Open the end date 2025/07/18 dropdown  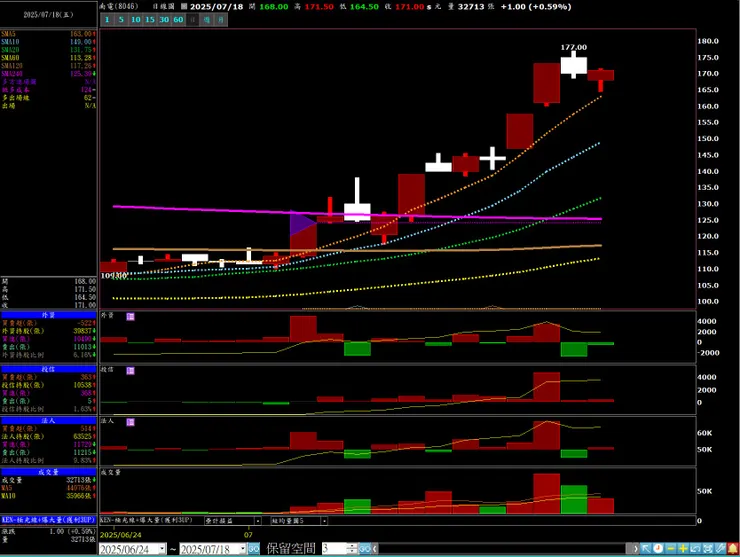(x=243, y=549)
